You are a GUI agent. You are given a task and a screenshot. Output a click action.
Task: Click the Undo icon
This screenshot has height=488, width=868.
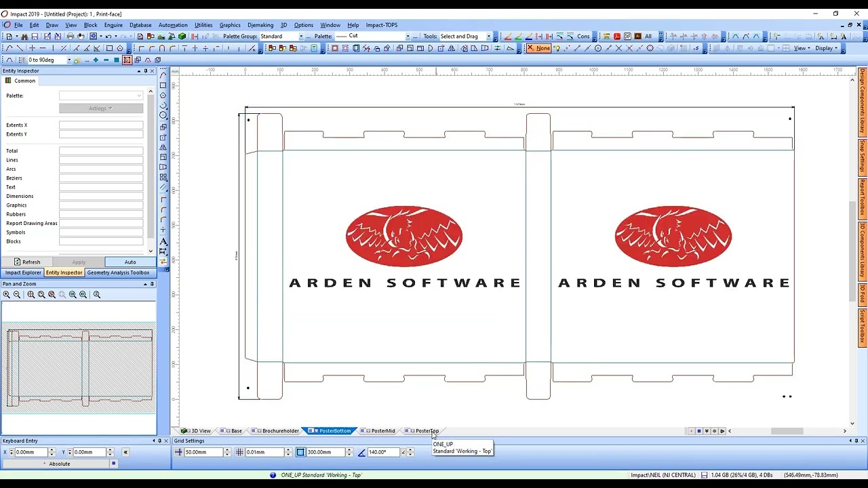click(108, 36)
